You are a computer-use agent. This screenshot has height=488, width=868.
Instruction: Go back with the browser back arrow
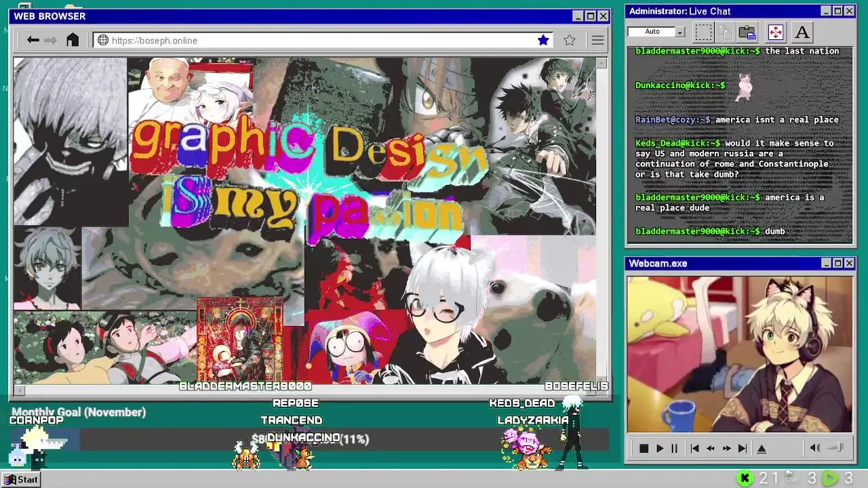pos(33,41)
